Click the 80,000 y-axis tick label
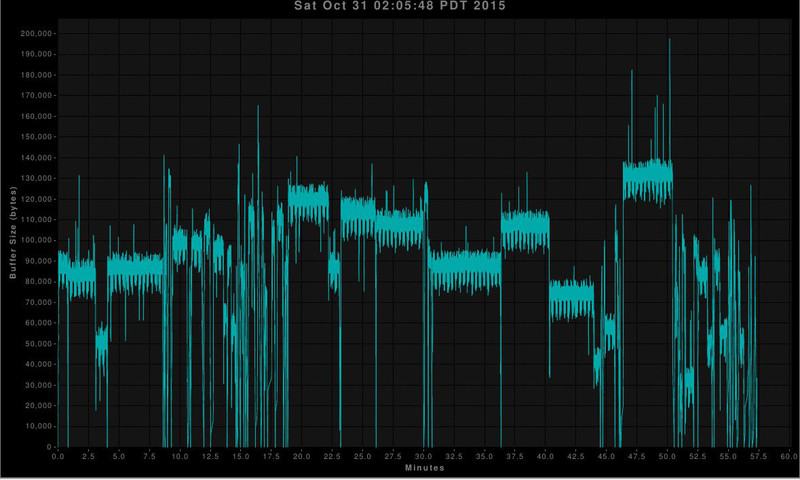The image size is (800, 480). 38,282
